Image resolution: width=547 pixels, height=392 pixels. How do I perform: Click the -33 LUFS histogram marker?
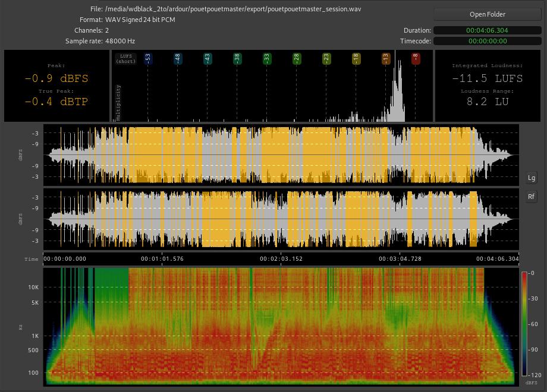click(267, 58)
